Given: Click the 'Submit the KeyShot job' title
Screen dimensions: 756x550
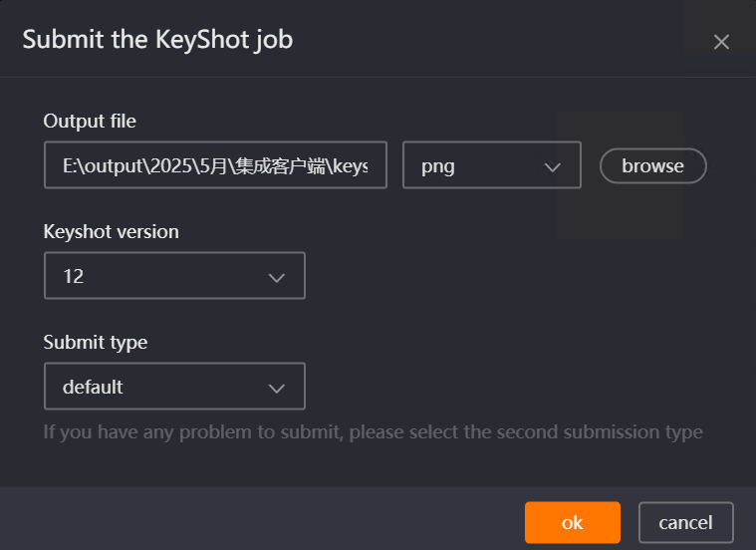Looking at the screenshot, I should (x=157, y=40).
